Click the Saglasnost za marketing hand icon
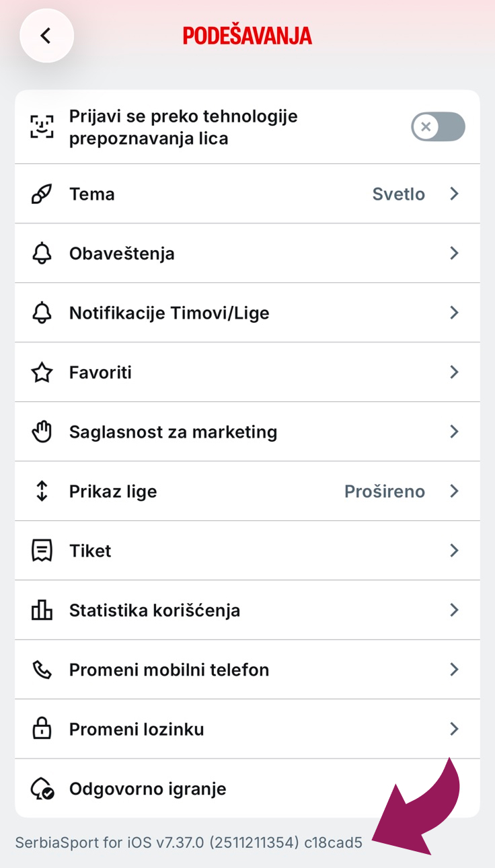495x868 pixels. pyautogui.click(x=42, y=432)
